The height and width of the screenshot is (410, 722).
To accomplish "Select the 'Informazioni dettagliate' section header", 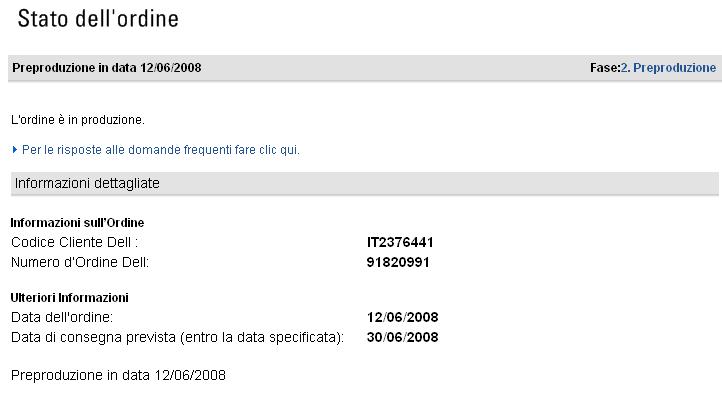I will point(87,183).
